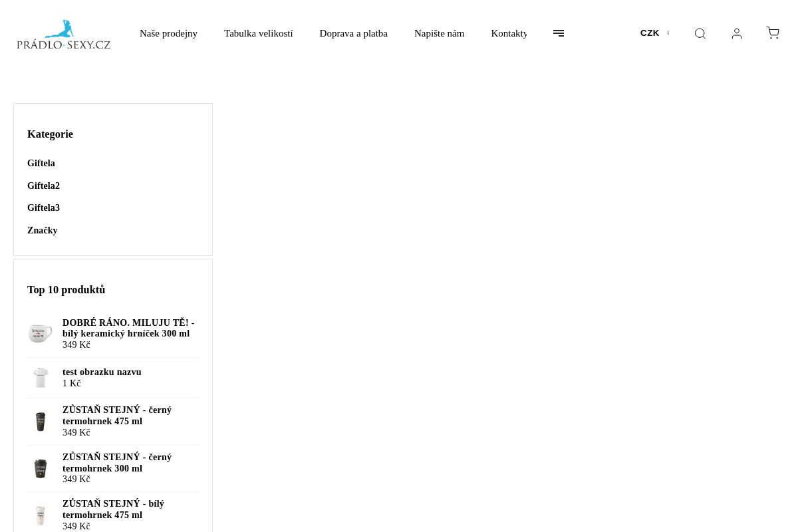Screen dimensions: 798x532
Task: Open ZŮSTAŇ STEJNÝ černý termohrnek 300 ml
Action: [x=117, y=463]
